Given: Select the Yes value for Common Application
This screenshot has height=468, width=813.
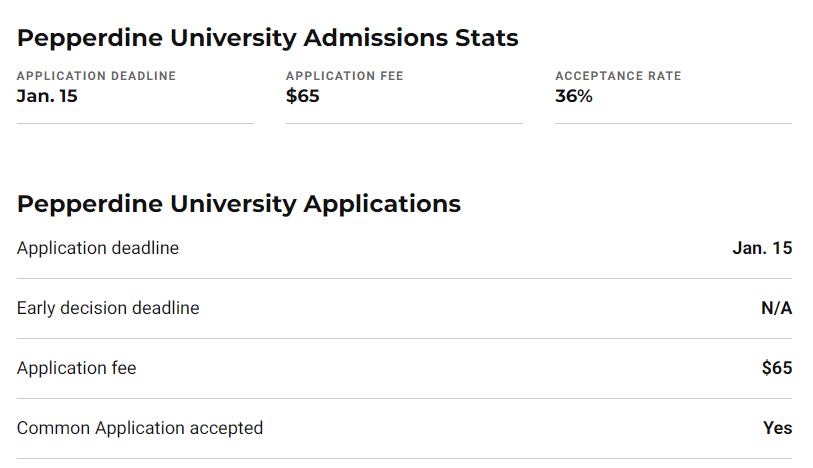Looking at the screenshot, I should 777,428.
